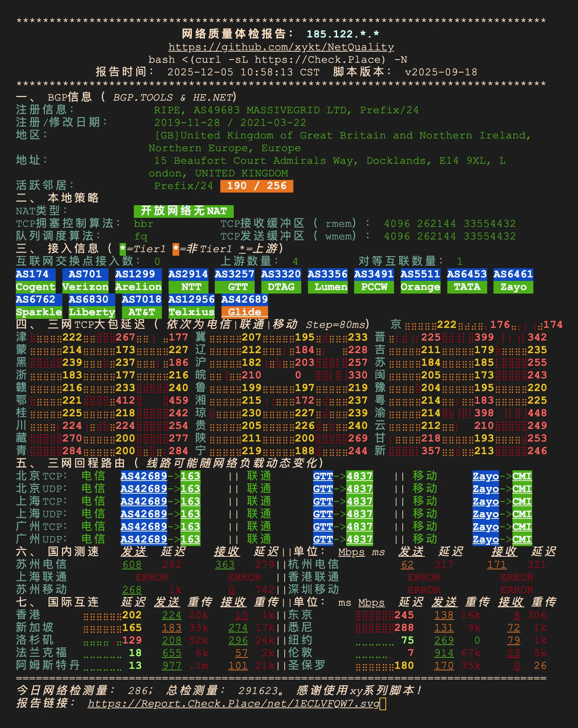Select the Orange label
Image resolution: width=578 pixels, height=728 pixels.
[x=420, y=287]
